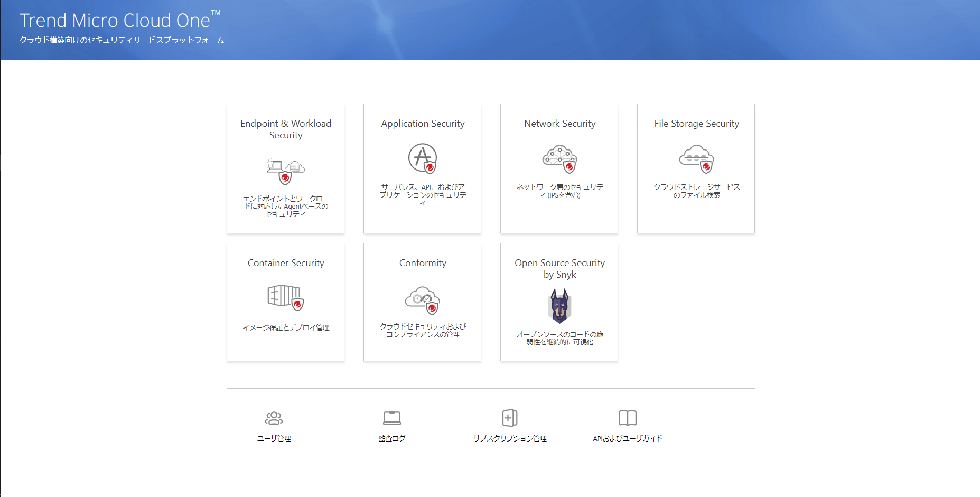
Task: Click the サーバレス、API description text
Action: pos(423,195)
